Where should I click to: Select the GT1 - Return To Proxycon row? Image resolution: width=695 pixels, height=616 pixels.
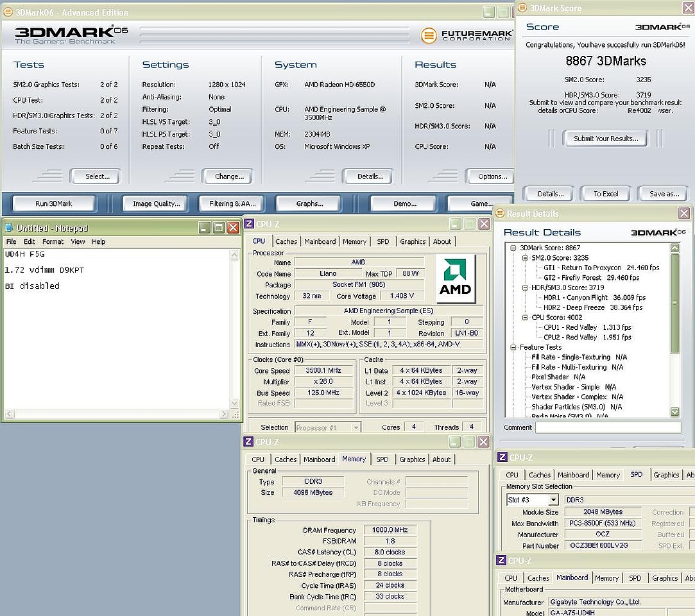pyautogui.click(x=601, y=268)
